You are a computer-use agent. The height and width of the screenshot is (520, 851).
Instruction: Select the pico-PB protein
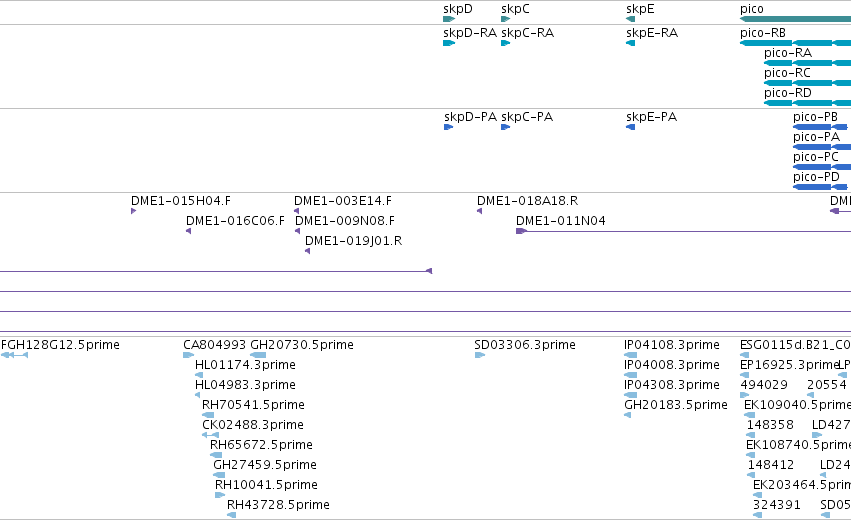coord(820,127)
